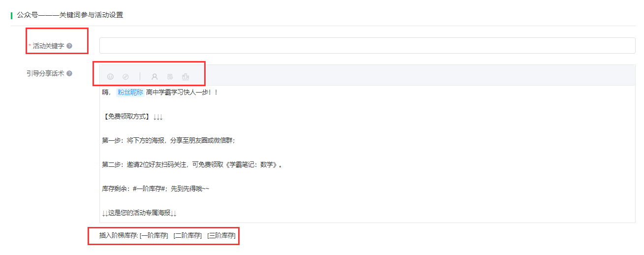
Task: Click the 引导分享话术 field label
Action: pyautogui.click(x=45, y=73)
